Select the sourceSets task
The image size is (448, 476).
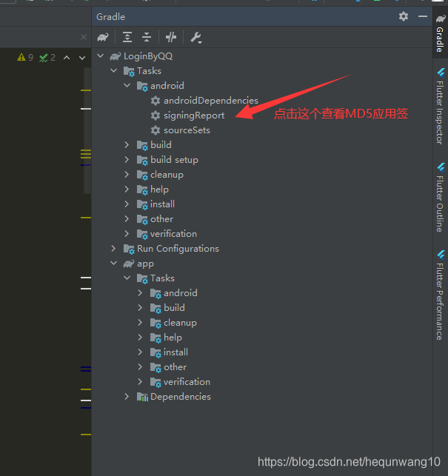[x=187, y=130]
